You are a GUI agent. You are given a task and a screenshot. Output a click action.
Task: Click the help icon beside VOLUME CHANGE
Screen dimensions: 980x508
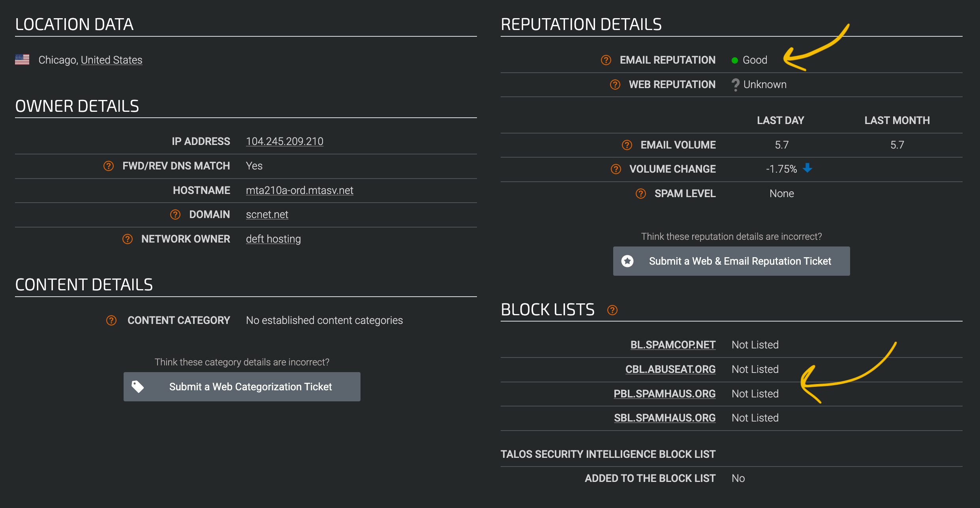616,169
